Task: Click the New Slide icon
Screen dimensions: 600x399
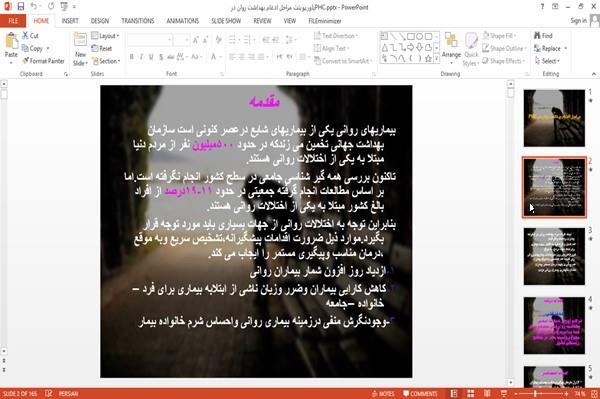Action: click(80, 40)
